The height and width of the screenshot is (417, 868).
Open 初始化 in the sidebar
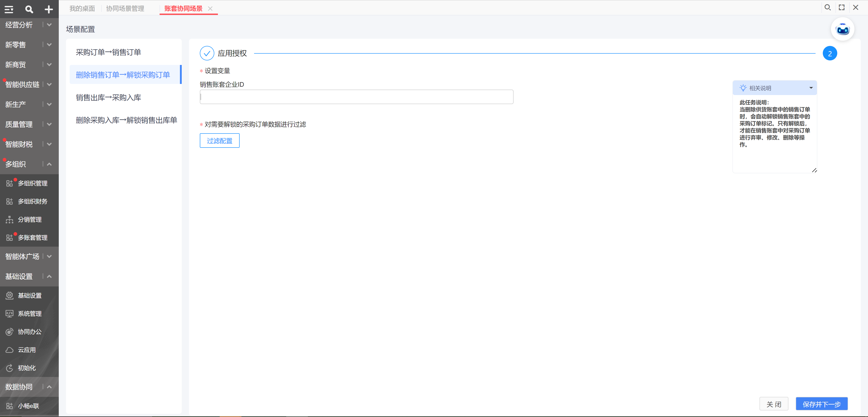[x=27, y=368]
